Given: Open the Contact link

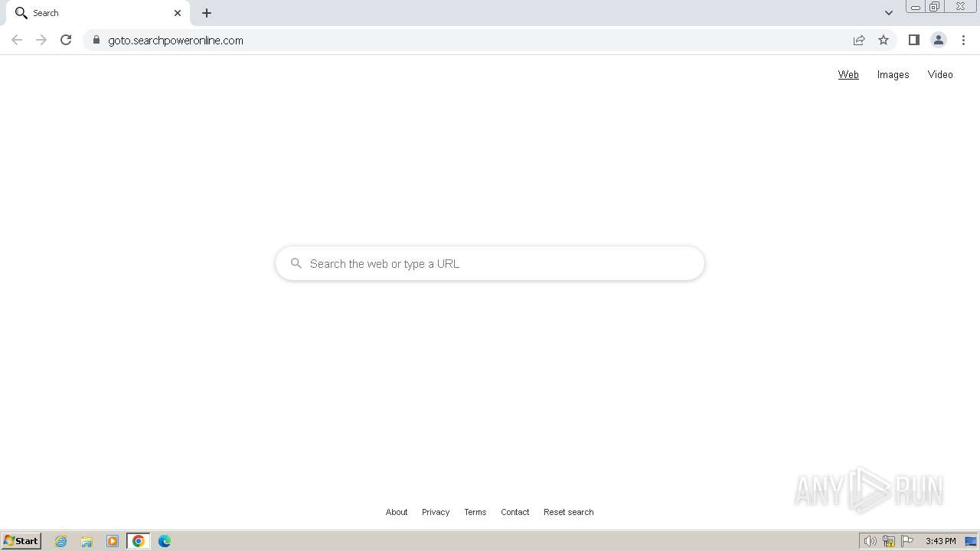Looking at the screenshot, I should click(514, 512).
